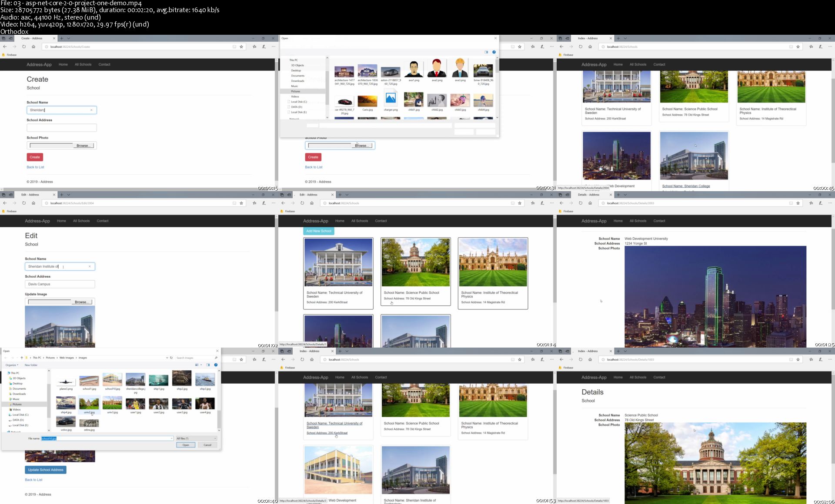Screen dimensions: 835x504
Task: Click Back arrow in the Create - Address tab window
Action: point(5,46)
